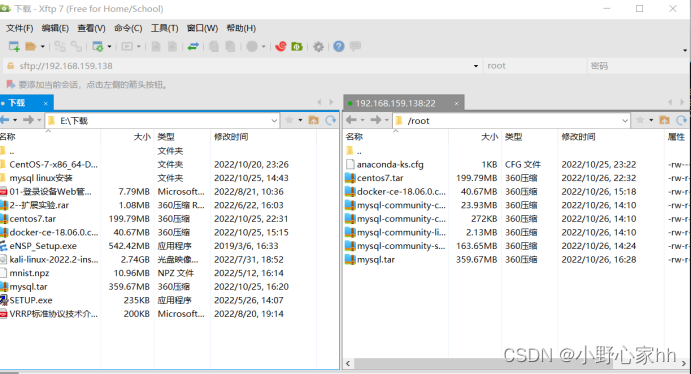Launch Xshell via the red swirl icon
Image resolution: width=691 pixels, height=374 pixels.
coord(281,46)
